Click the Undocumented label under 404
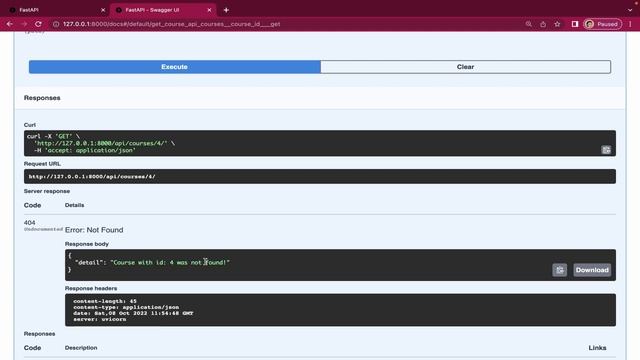Screen dimensions: 640x360 pos(43,229)
